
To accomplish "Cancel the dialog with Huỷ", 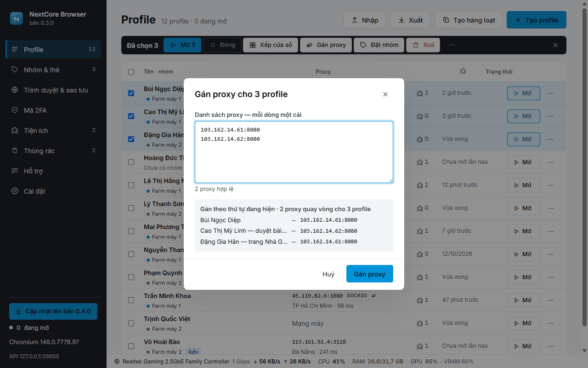I will point(328,274).
